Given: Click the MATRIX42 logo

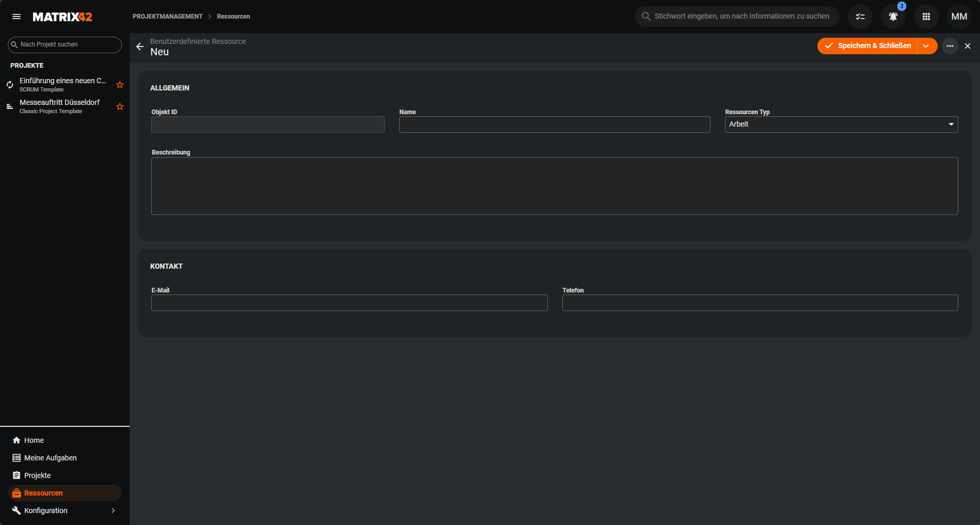Looking at the screenshot, I should [62, 17].
